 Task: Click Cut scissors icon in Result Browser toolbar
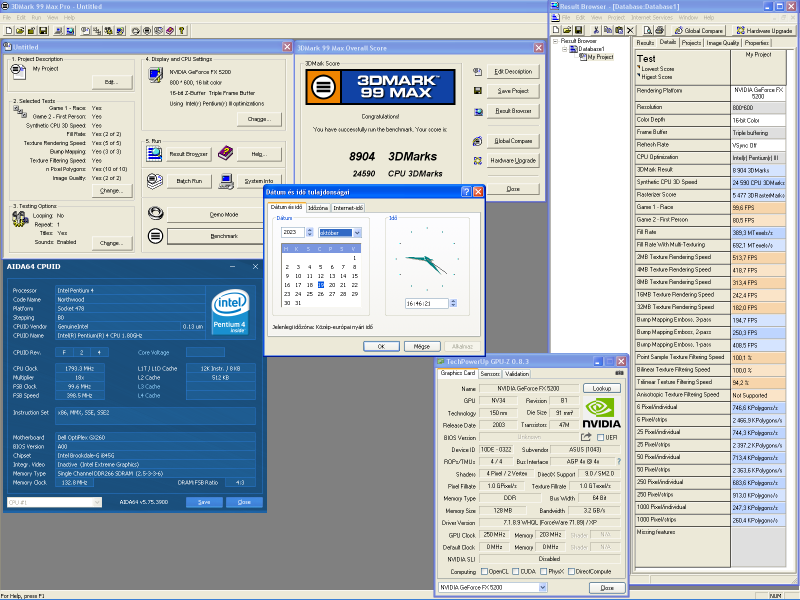pos(596,31)
